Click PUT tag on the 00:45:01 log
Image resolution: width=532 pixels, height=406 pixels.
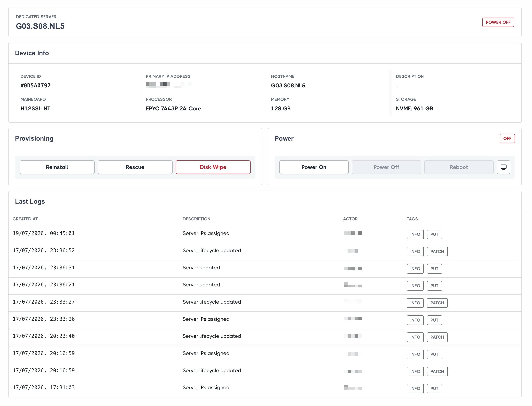point(434,234)
